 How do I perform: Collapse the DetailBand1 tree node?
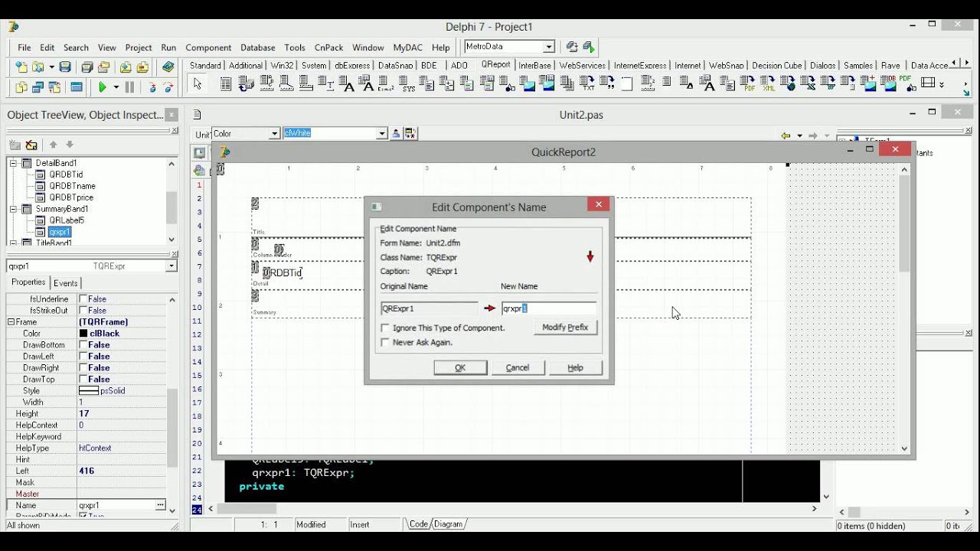click(13, 163)
